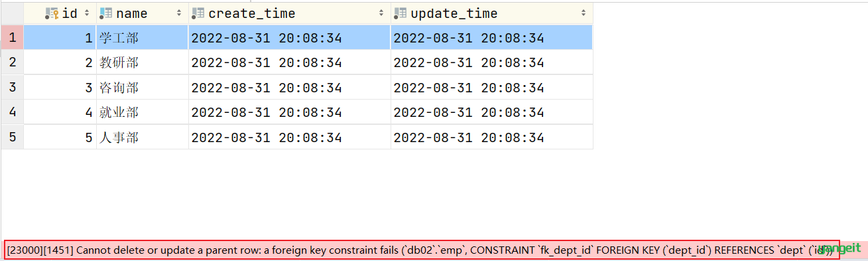868x261 pixels.
Task: Select the 咨询部 name cell
Action: pos(143,88)
